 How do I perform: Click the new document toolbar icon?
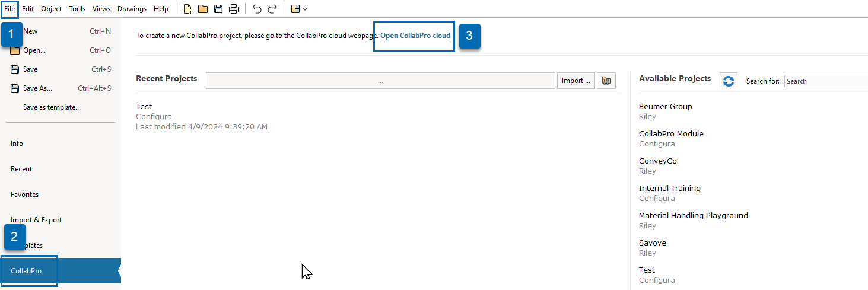(187, 9)
